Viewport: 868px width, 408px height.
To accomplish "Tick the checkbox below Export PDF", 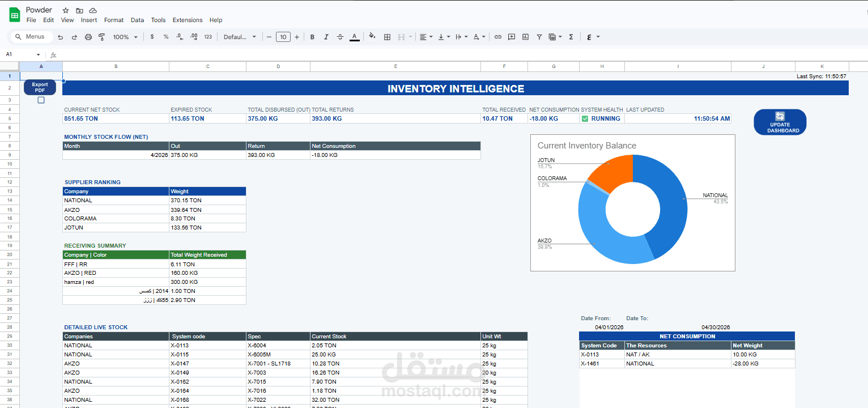I will point(41,100).
